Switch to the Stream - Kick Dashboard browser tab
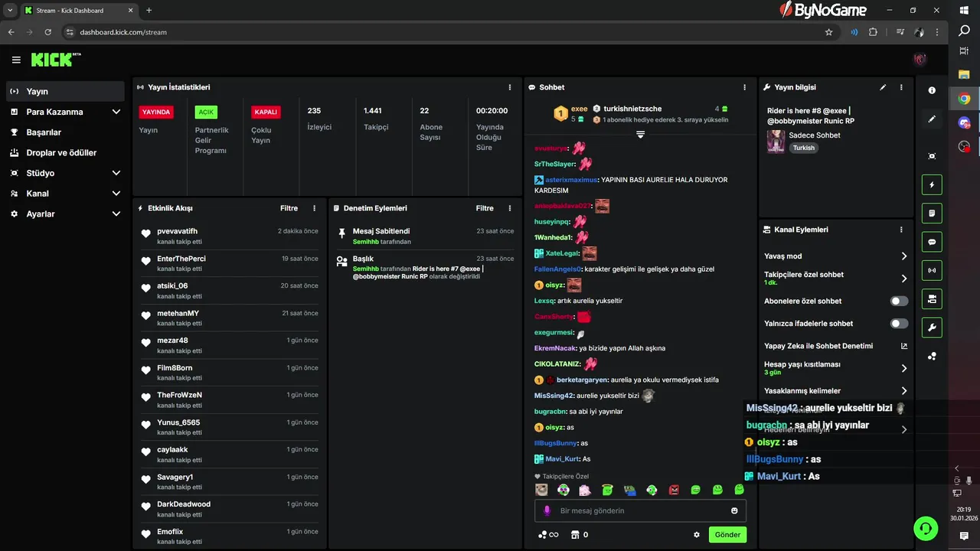The height and width of the screenshot is (551, 980). point(78,11)
